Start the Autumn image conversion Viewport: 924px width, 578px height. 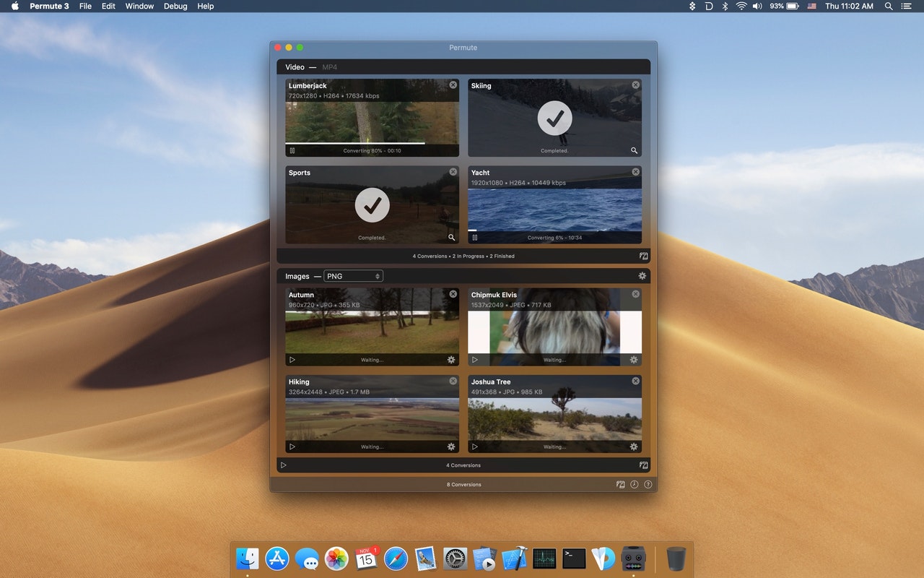coord(292,359)
